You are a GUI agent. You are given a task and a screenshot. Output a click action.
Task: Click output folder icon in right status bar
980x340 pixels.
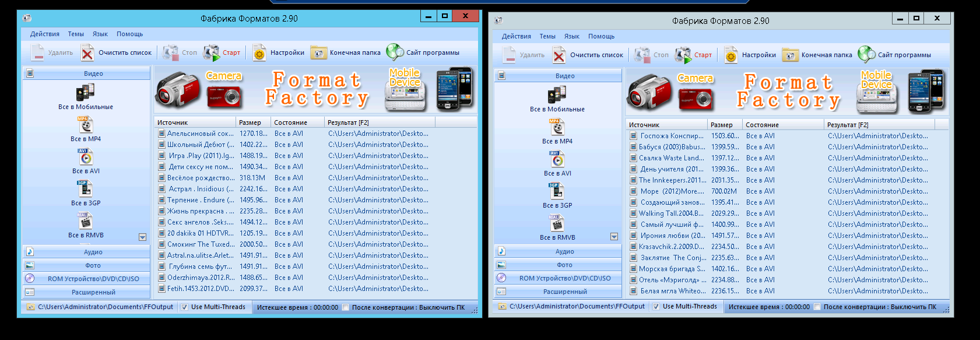502,306
